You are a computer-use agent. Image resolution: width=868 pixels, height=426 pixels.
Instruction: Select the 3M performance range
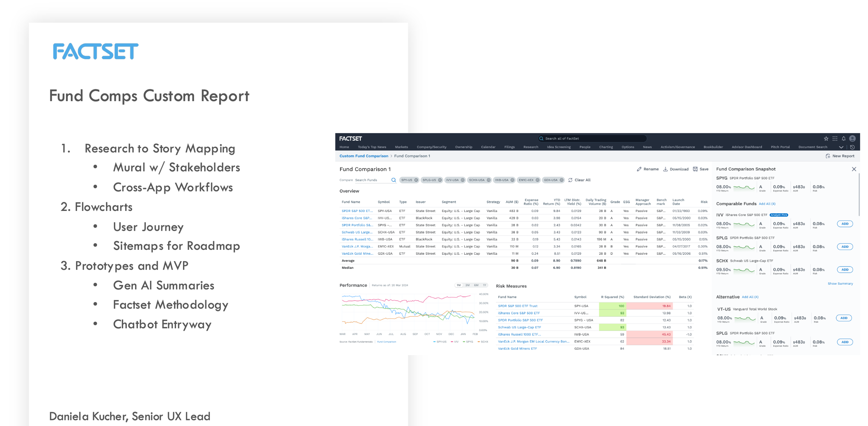coord(467,285)
